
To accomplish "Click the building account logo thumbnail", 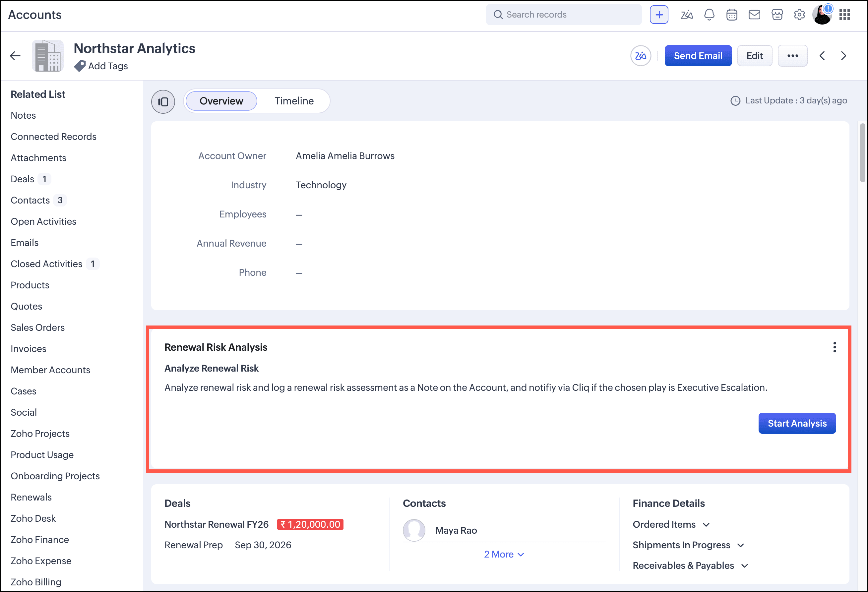I will tap(48, 56).
